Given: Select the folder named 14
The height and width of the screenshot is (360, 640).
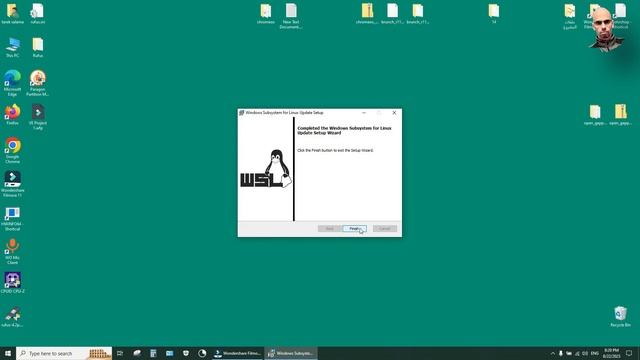Looking at the screenshot, I should coord(494,14).
